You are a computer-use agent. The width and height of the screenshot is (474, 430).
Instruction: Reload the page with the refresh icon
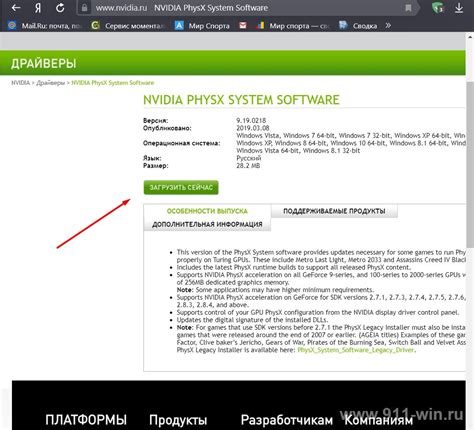[x=60, y=8]
